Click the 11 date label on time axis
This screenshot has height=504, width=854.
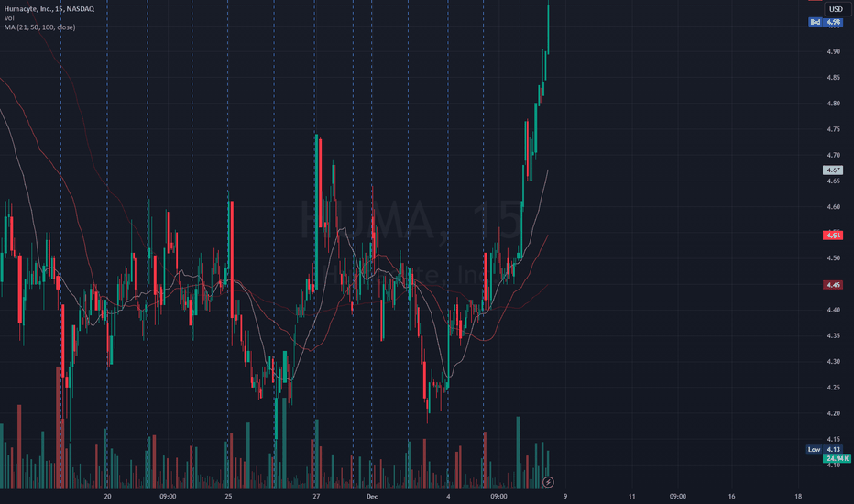click(631, 497)
